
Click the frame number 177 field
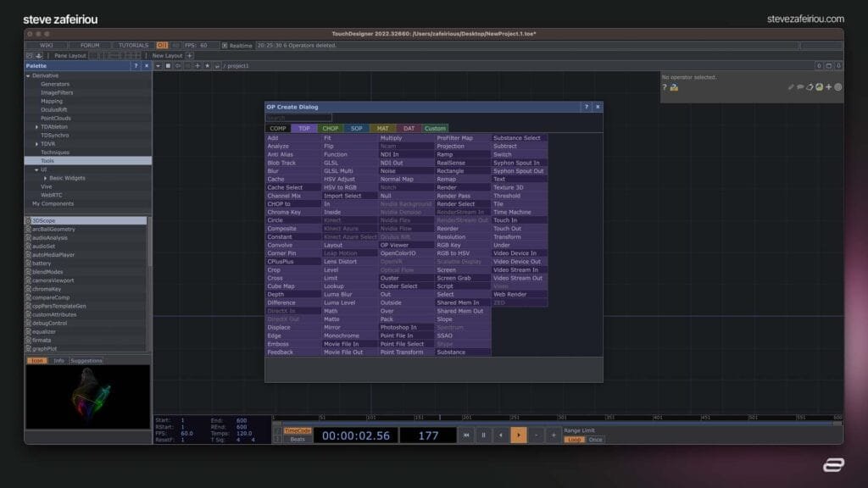pos(428,435)
